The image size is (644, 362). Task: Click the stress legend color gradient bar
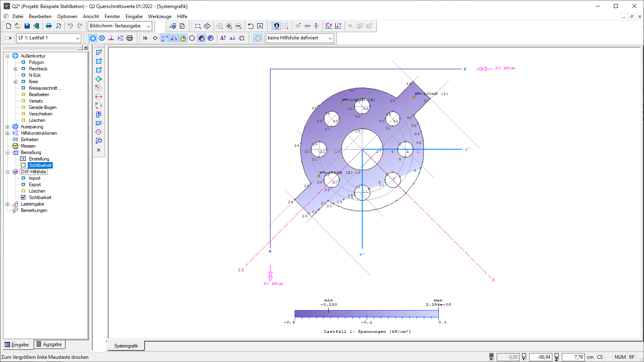coord(366,314)
